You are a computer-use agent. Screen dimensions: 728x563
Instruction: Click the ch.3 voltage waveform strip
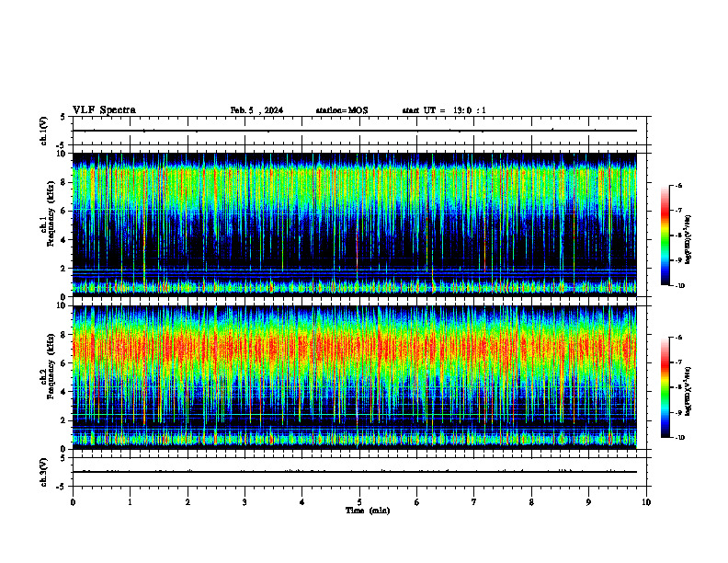point(361,472)
